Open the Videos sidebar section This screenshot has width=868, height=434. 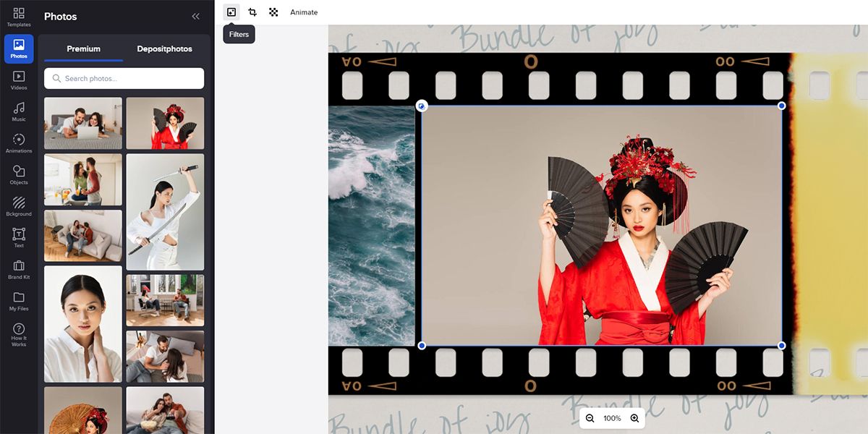(x=19, y=80)
